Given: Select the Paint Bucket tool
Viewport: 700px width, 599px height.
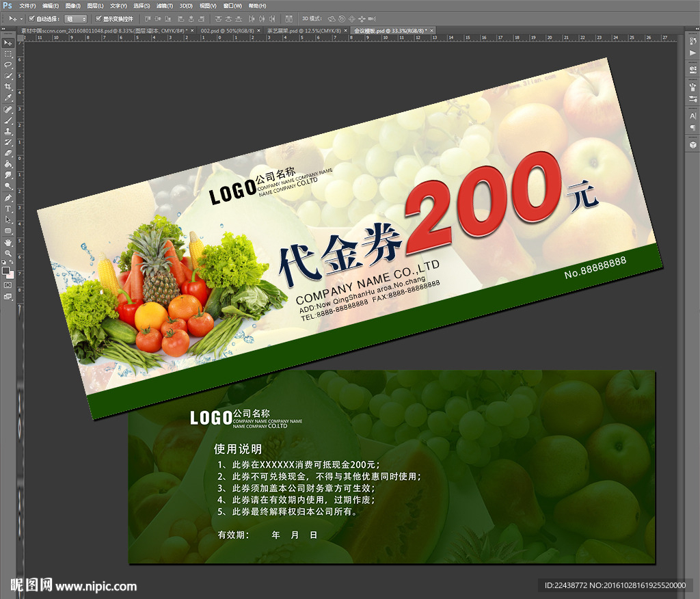Looking at the screenshot, I should click(8, 164).
